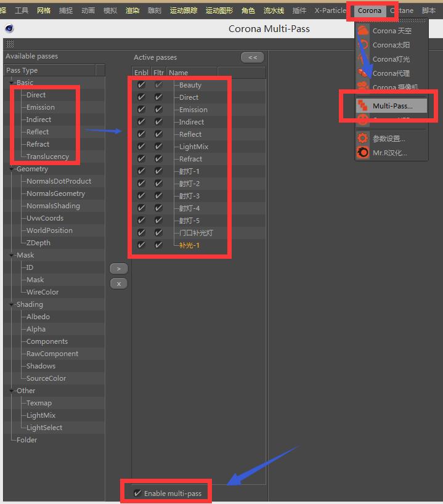Click the Enbl column header
The image size is (443, 504).
tap(142, 73)
